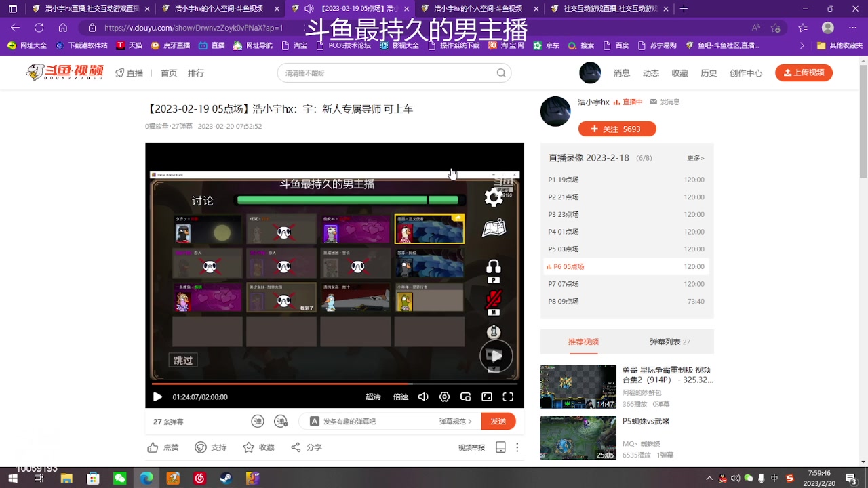The width and height of the screenshot is (868, 488).
Task: Switch player to fullscreen mode
Action: (x=508, y=397)
